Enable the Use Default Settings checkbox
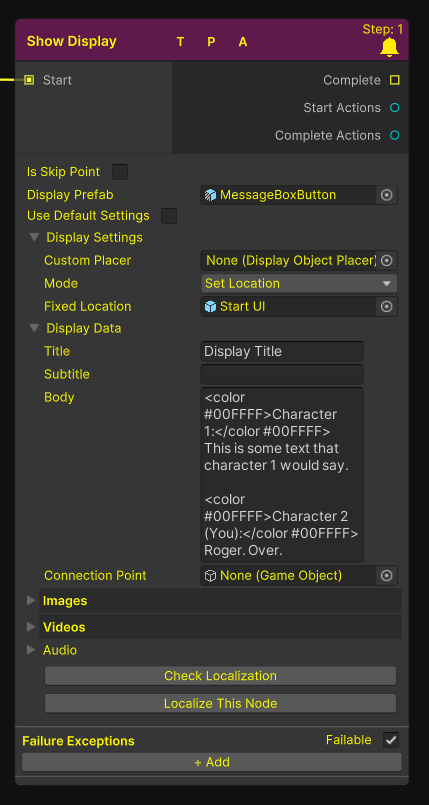429x805 pixels. click(169, 216)
